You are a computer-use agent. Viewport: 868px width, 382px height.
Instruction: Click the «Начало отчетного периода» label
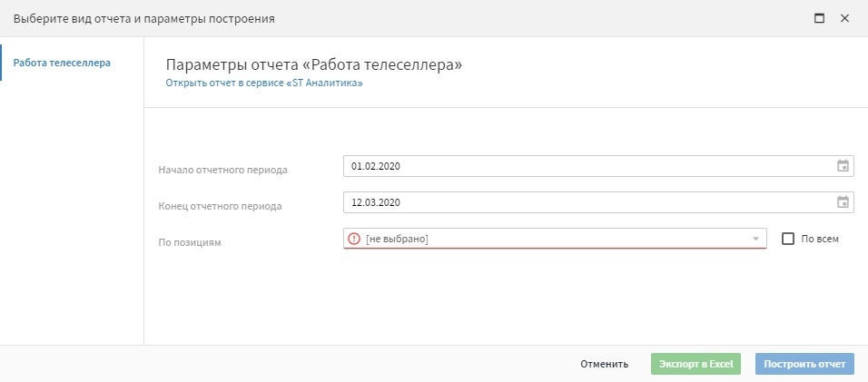(223, 170)
